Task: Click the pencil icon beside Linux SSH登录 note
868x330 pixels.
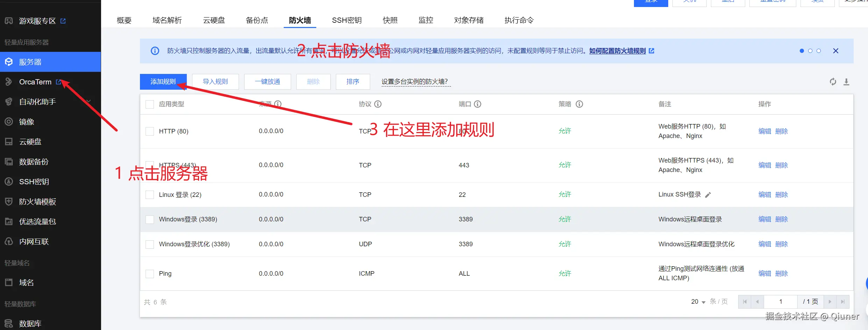Action: (x=708, y=195)
